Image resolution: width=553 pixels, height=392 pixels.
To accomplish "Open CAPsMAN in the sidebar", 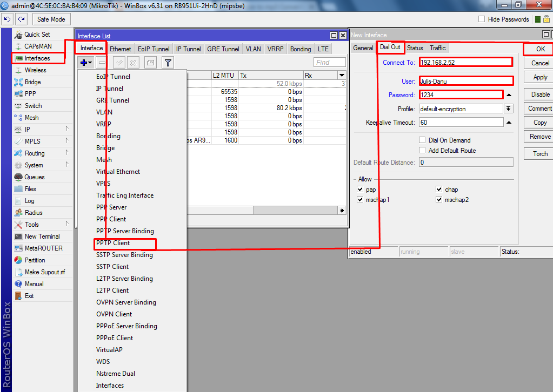I will point(38,46).
